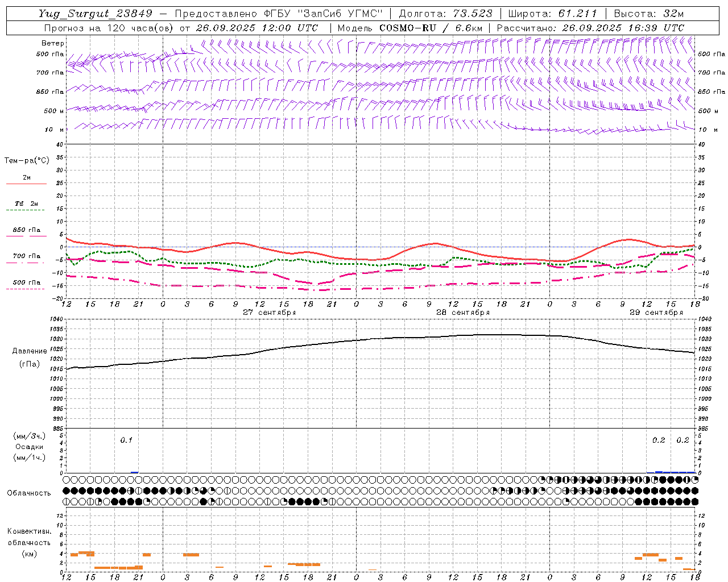Click the "(мм/1ч.)" precipitation unit label
This screenshot has width=728, height=582.
click(x=30, y=458)
